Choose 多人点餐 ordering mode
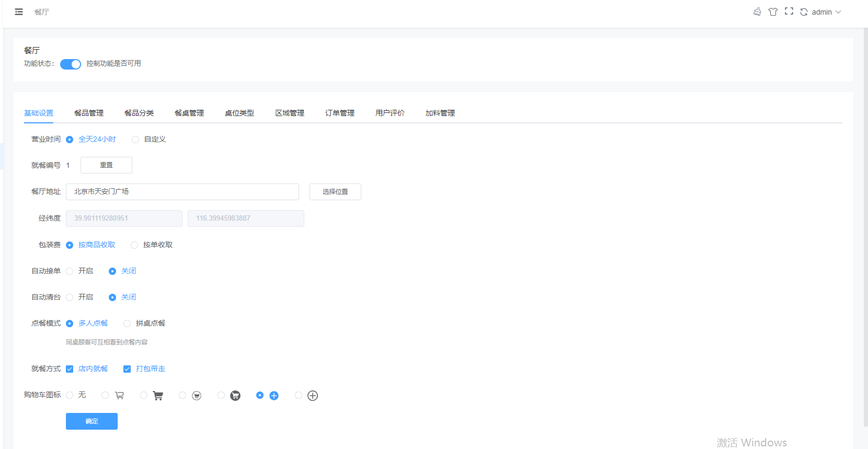 87,324
